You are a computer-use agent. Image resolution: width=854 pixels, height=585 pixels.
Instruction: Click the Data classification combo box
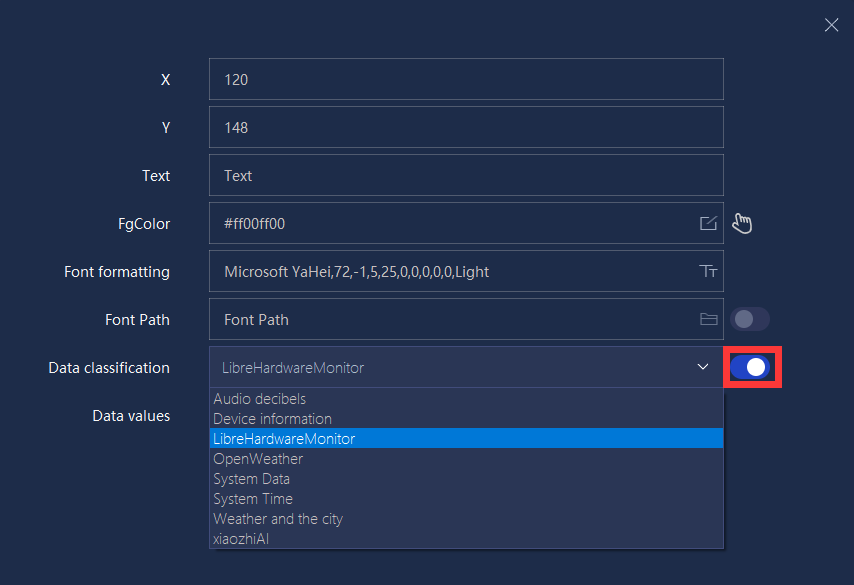tap(466, 367)
